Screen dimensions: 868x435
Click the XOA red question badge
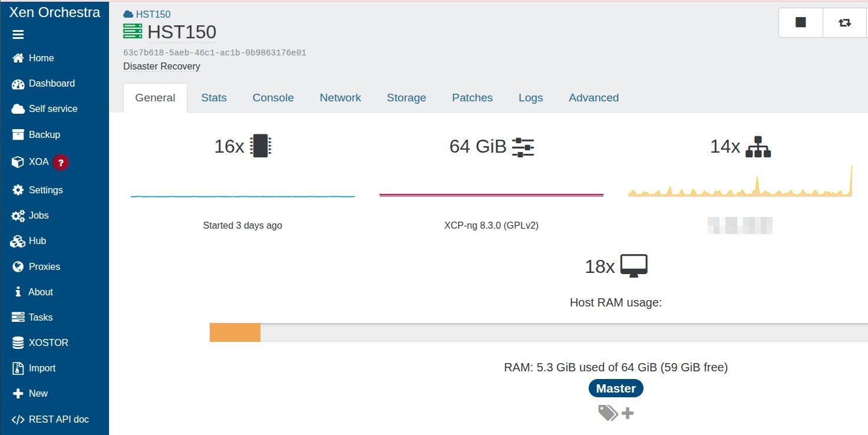tap(61, 162)
